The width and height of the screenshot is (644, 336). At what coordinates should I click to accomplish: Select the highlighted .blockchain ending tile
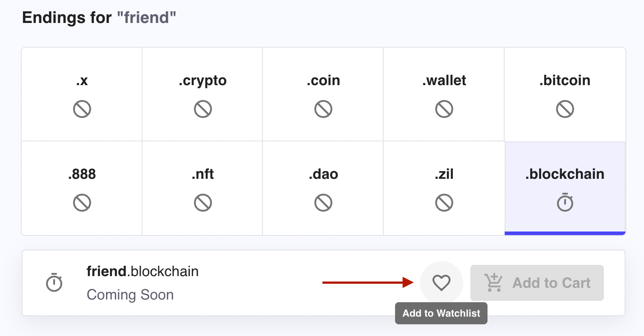click(x=565, y=187)
